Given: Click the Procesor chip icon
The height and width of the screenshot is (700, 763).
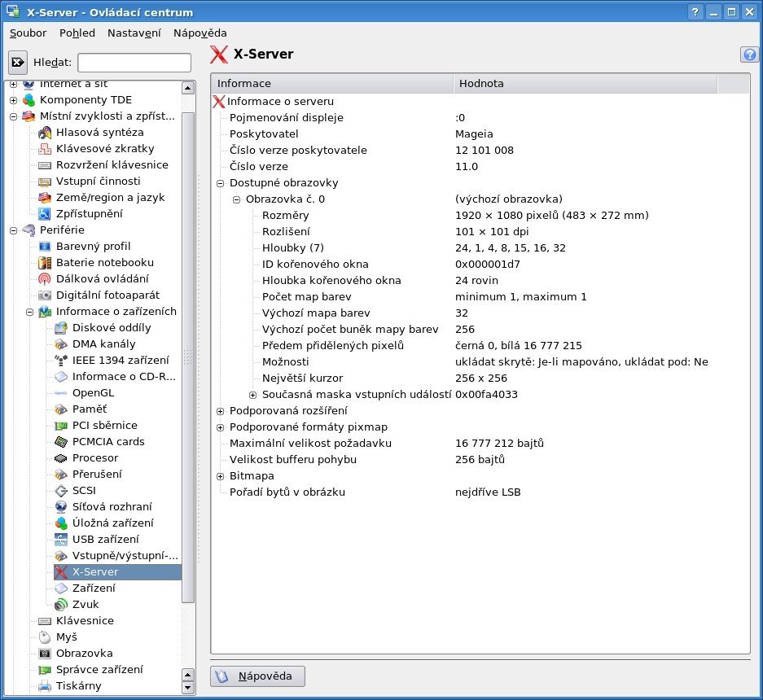Looking at the screenshot, I should pos(61,458).
